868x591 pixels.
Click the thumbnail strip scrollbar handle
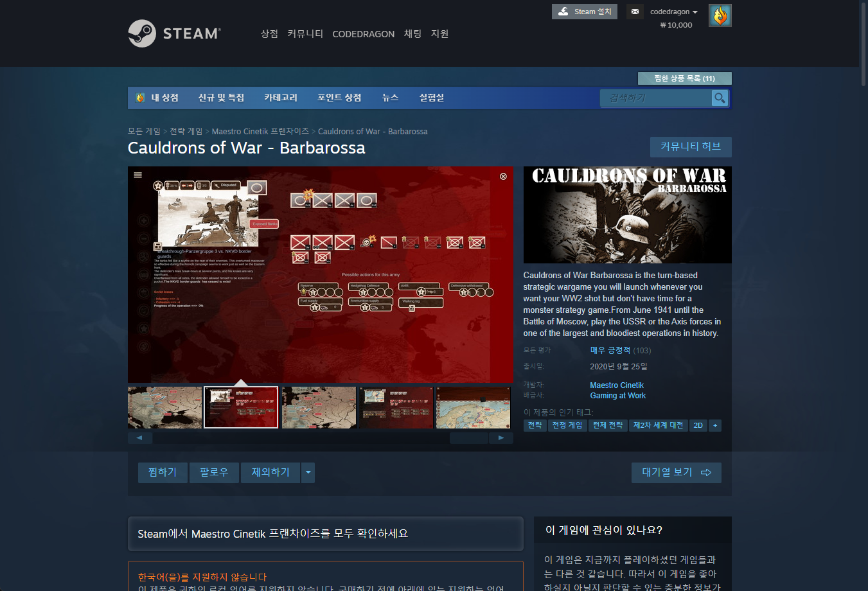point(469,438)
